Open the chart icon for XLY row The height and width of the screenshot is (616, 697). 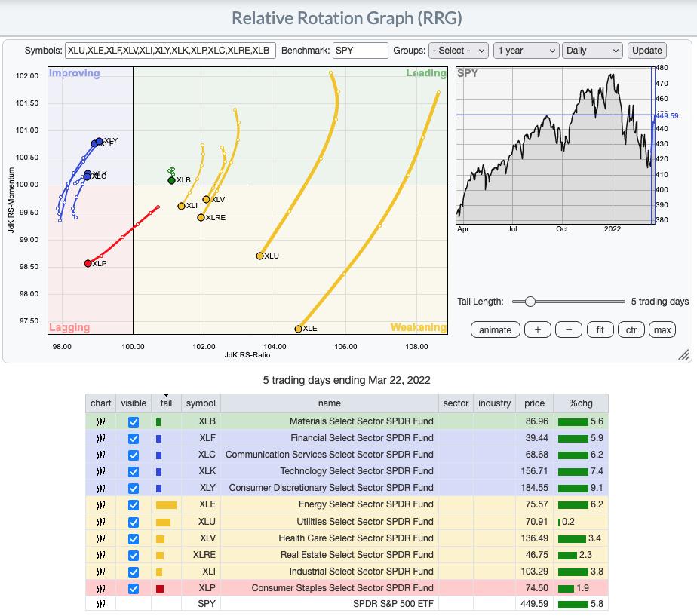pos(101,488)
